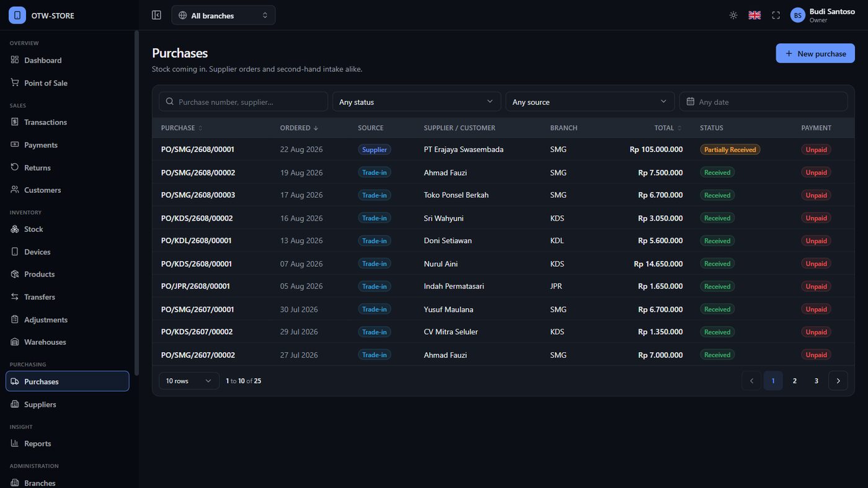Viewport: 868px width, 488px height.
Task: Toggle the light/dark theme sun icon
Action: (733, 15)
